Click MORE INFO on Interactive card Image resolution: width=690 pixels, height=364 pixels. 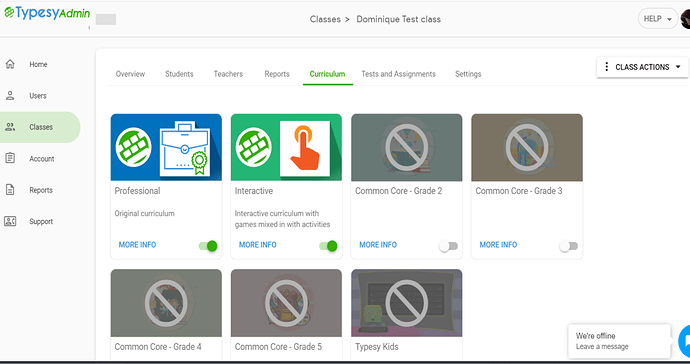coord(258,245)
